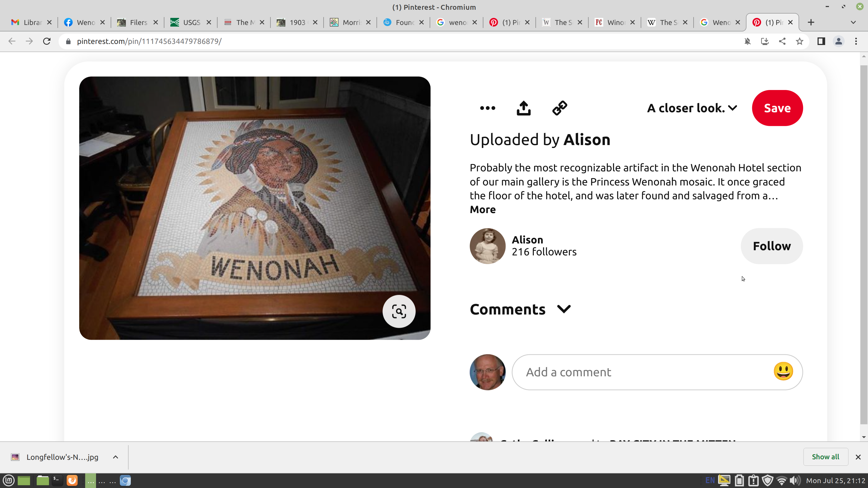
Task: Open a new browser tab
Action: click(x=811, y=22)
